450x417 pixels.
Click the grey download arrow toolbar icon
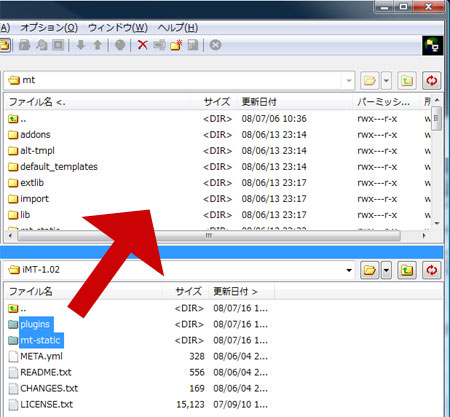[x=81, y=45]
